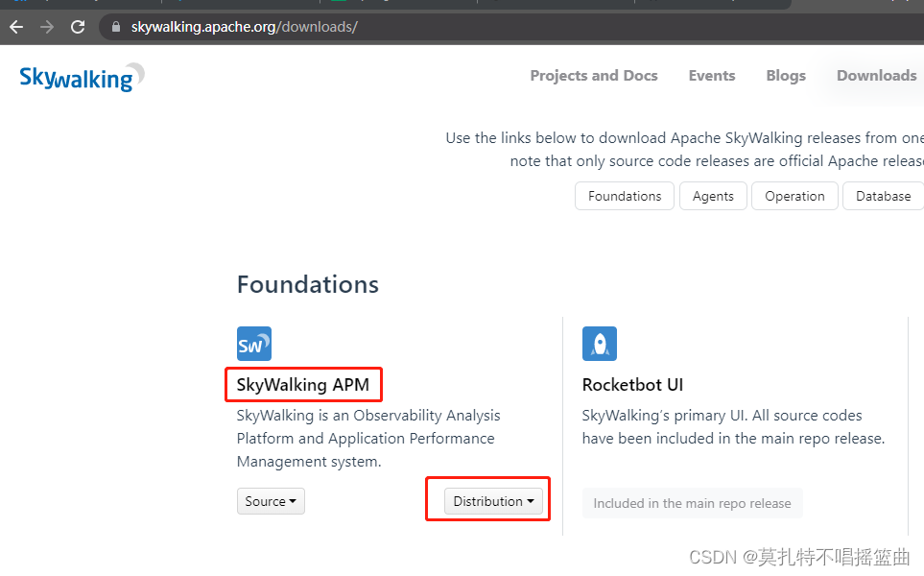Click the SkyWalking APM title
This screenshot has height=576, width=924.
(x=303, y=384)
